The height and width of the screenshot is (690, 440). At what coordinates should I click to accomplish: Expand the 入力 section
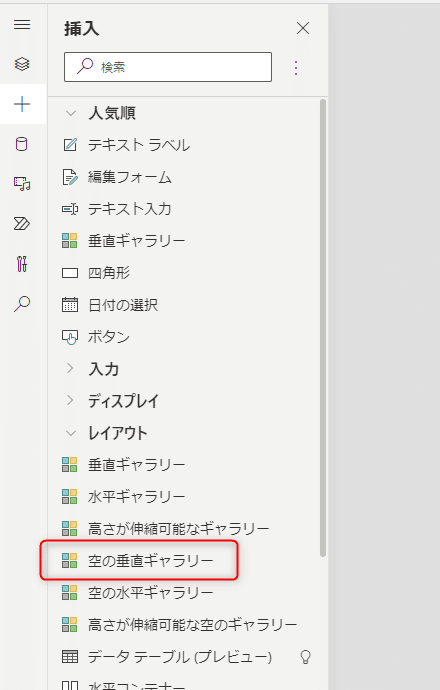pyautogui.click(x=70, y=368)
